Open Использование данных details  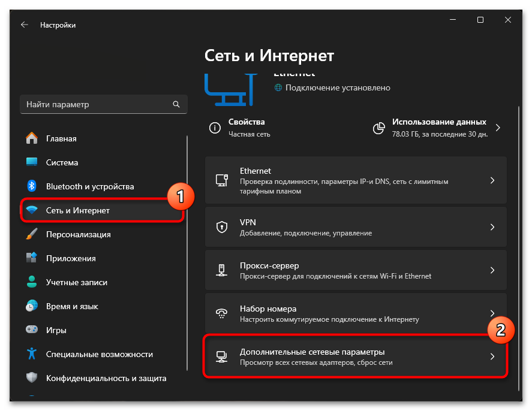(x=438, y=128)
